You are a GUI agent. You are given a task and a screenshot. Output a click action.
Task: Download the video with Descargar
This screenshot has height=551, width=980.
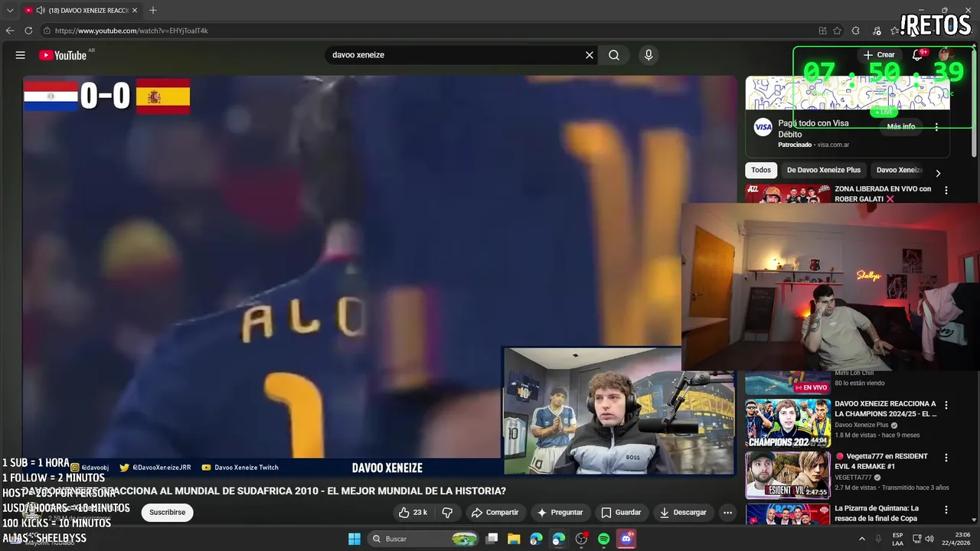click(x=683, y=513)
